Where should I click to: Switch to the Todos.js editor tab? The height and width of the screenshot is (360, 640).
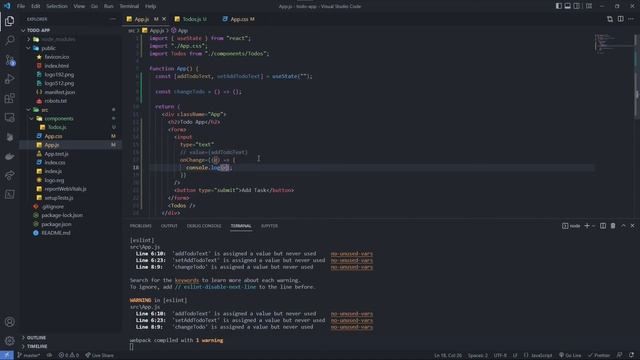[x=191, y=19]
